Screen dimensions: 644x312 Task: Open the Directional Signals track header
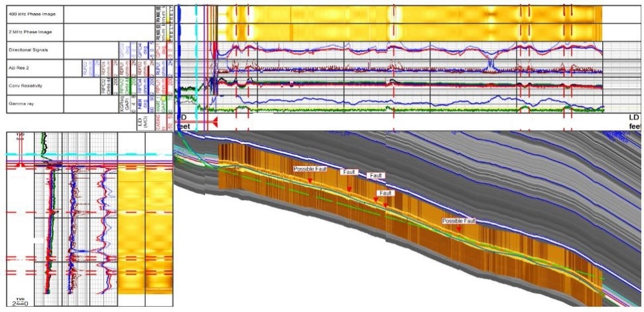[x=28, y=50]
